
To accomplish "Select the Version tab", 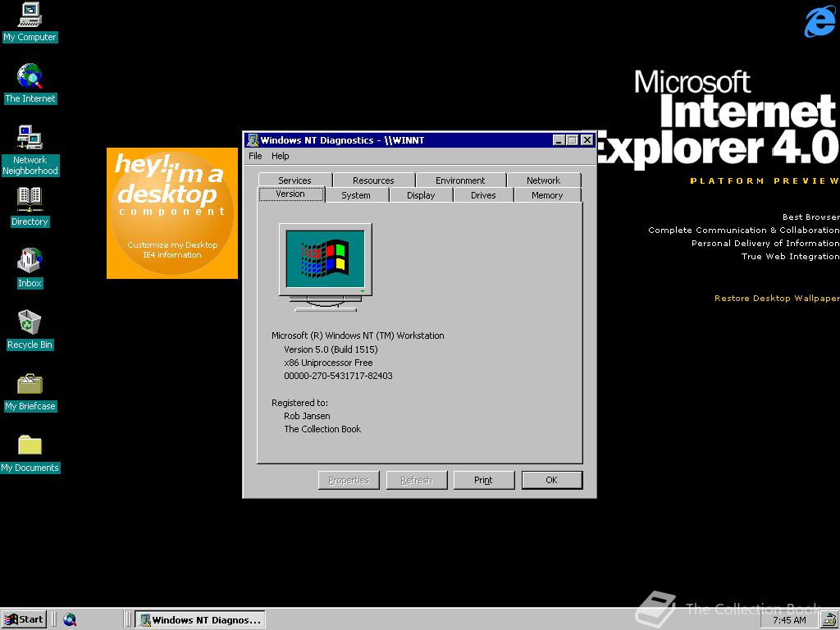I will click(291, 194).
